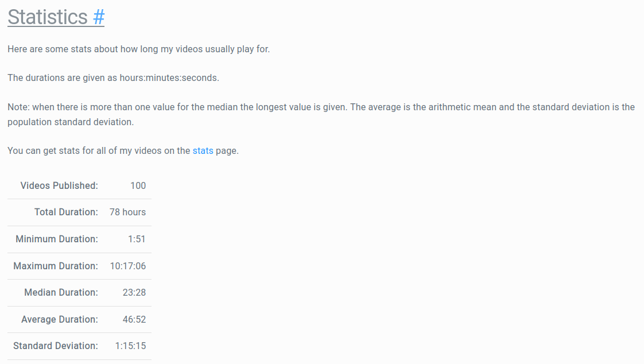Click the average duration value 46:52
Viewport: 644px width, 364px height.
[x=134, y=320]
